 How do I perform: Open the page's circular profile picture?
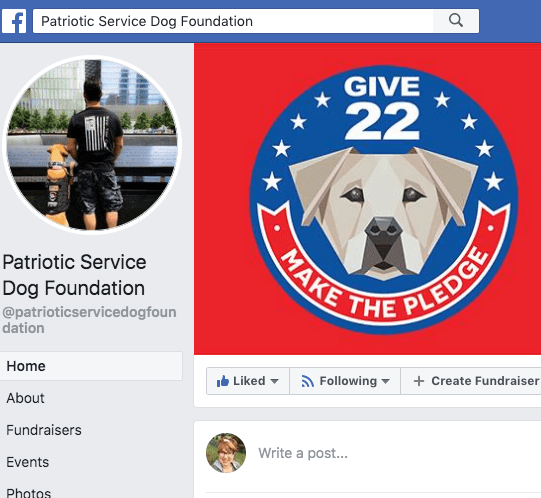click(x=92, y=145)
